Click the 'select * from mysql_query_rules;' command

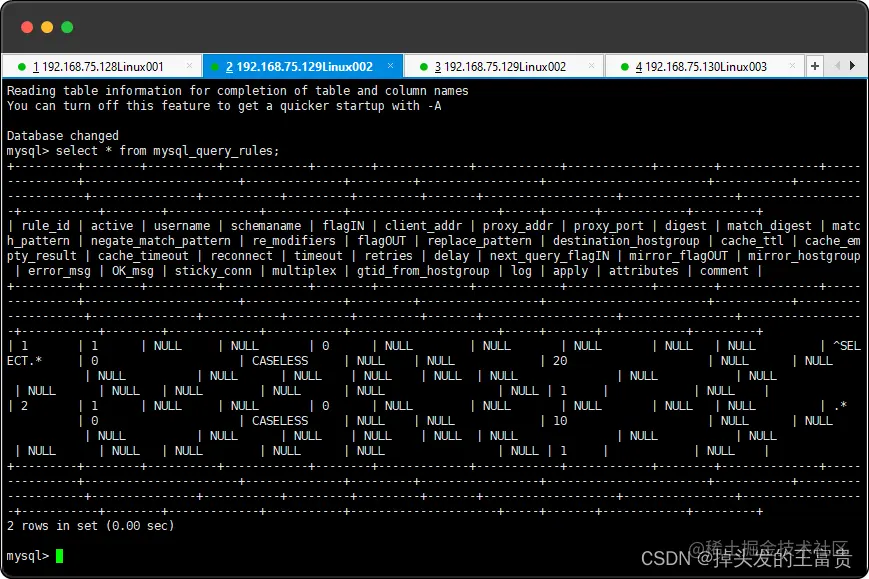pyautogui.click(x=167, y=151)
